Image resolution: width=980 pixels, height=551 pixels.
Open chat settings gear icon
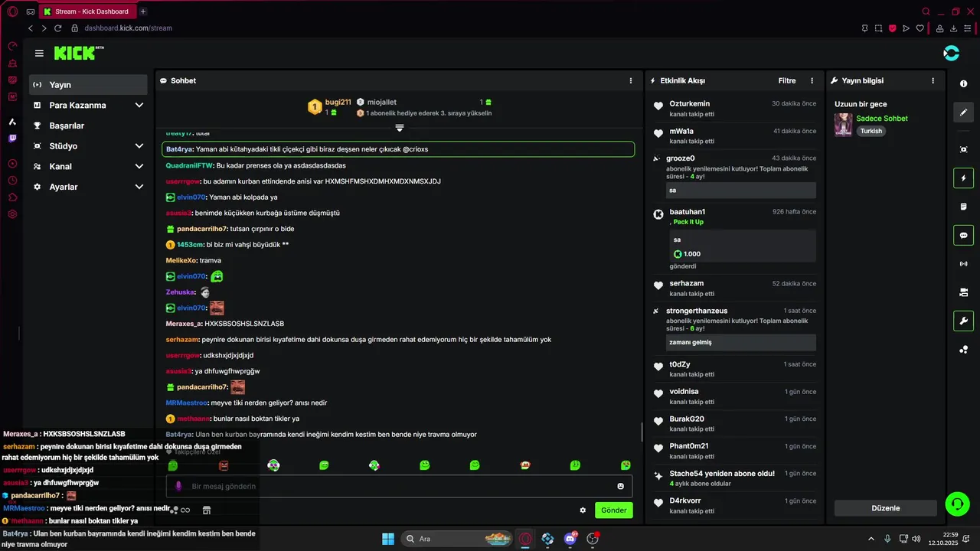tap(583, 510)
